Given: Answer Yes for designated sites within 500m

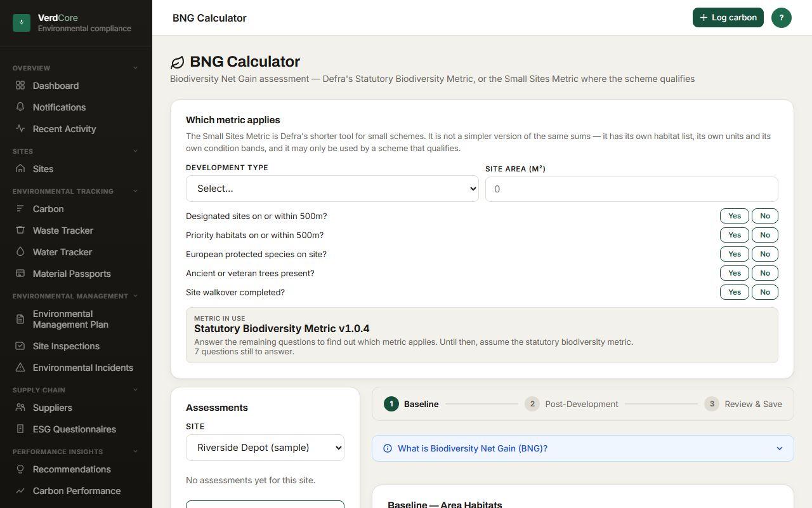Looking at the screenshot, I should 735,216.
